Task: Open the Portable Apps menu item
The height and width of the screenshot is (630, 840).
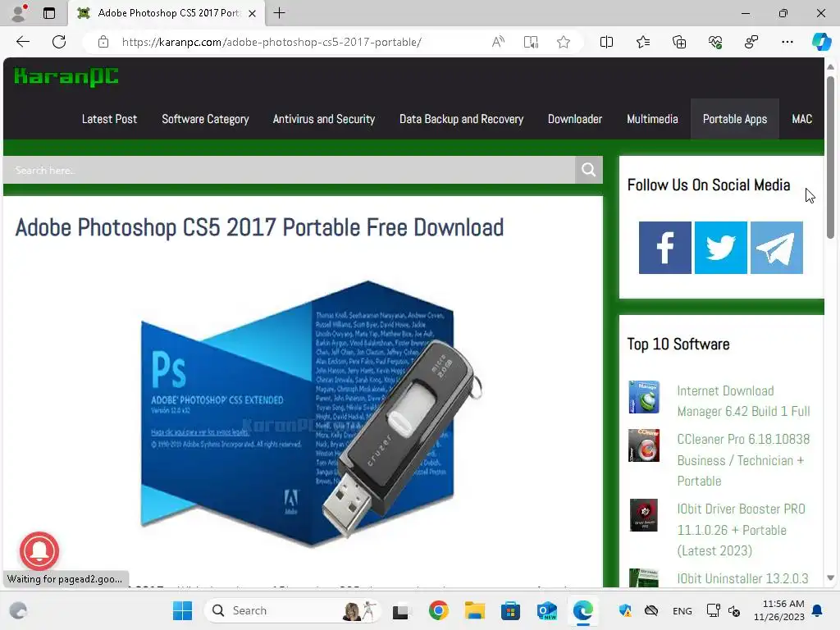Action: point(734,119)
